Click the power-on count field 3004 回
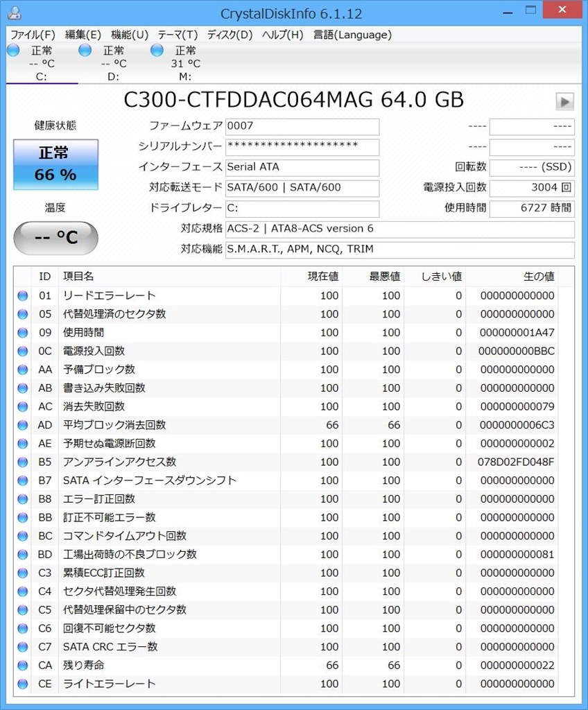Screen dimensions: 588x710 pos(532,188)
